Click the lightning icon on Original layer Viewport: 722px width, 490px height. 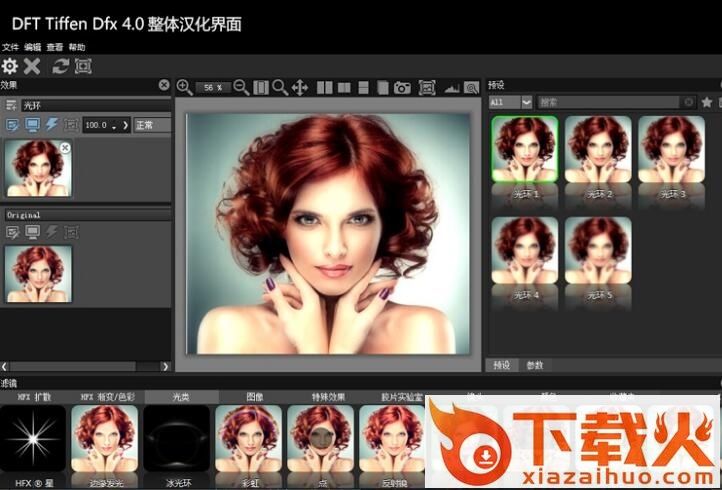coord(52,232)
